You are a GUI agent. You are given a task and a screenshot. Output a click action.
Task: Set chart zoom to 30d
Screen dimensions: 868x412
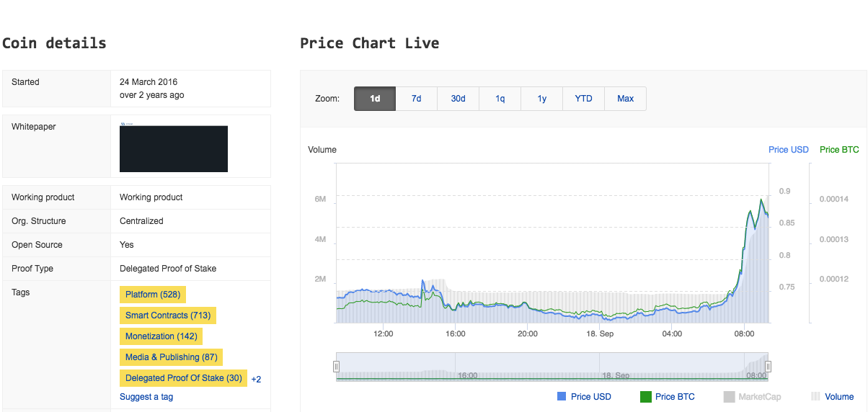click(459, 99)
